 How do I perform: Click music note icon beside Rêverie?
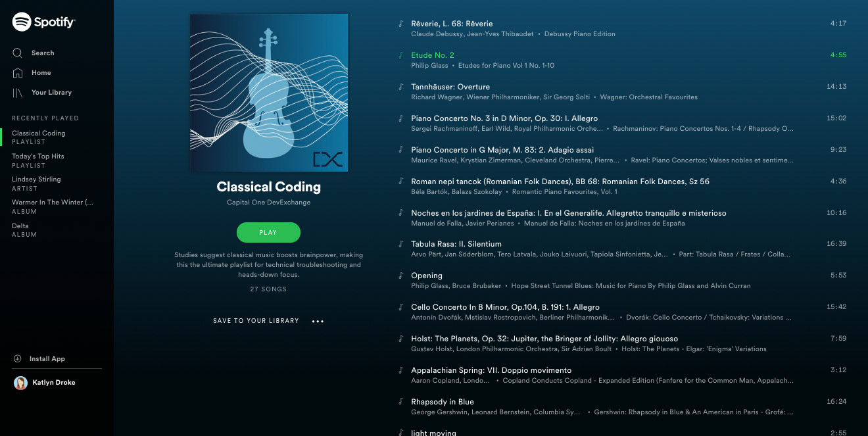(x=400, y=24)
